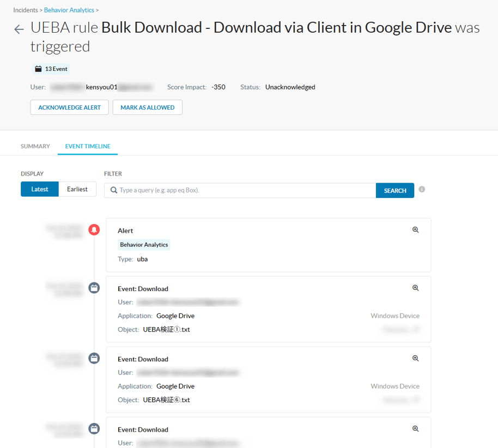Click the red alert bell icon on the timeline
The height and width of the screenshot is (448, 498).
coord(94,229)
